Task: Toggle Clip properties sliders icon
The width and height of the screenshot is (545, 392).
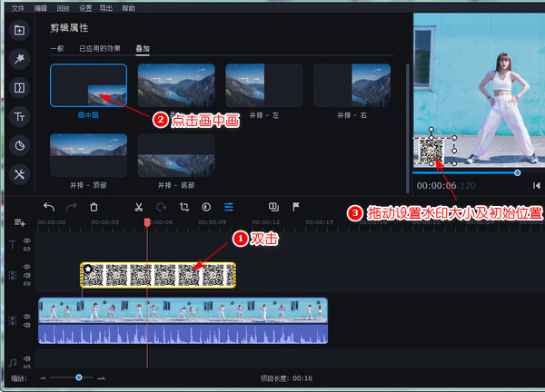Action: tap(229, 207)
